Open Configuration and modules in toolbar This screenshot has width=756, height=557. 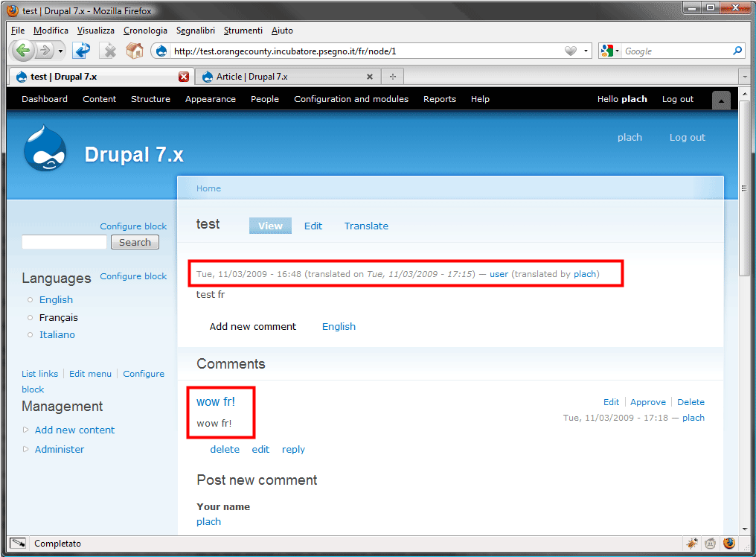[351, 99]
